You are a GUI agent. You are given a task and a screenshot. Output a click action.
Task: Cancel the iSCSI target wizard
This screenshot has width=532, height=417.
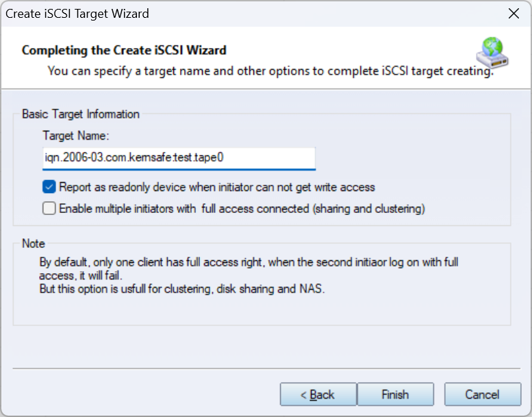(x=482, y=394)
